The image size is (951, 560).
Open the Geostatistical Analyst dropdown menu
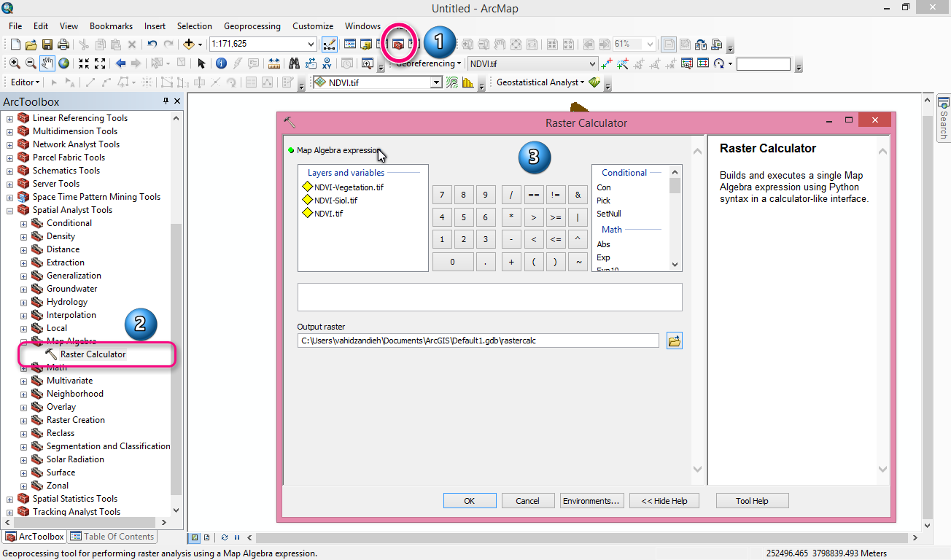(539, 82)
